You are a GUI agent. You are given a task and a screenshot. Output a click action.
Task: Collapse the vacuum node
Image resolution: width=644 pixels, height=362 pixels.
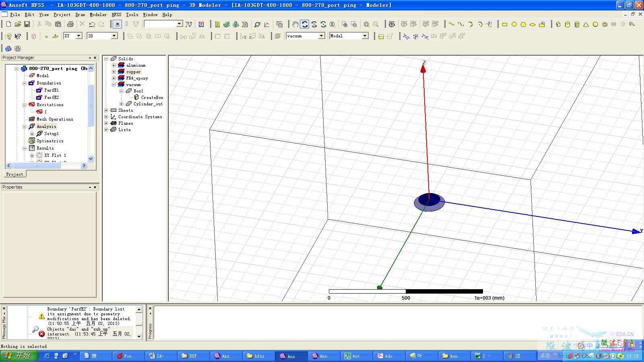point(114,84)
